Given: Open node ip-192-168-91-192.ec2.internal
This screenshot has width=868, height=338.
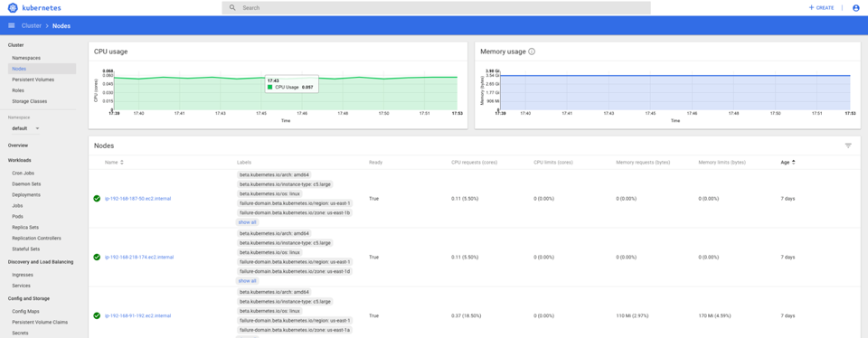Looking at the screenshot, I should [x=137, y=316].
